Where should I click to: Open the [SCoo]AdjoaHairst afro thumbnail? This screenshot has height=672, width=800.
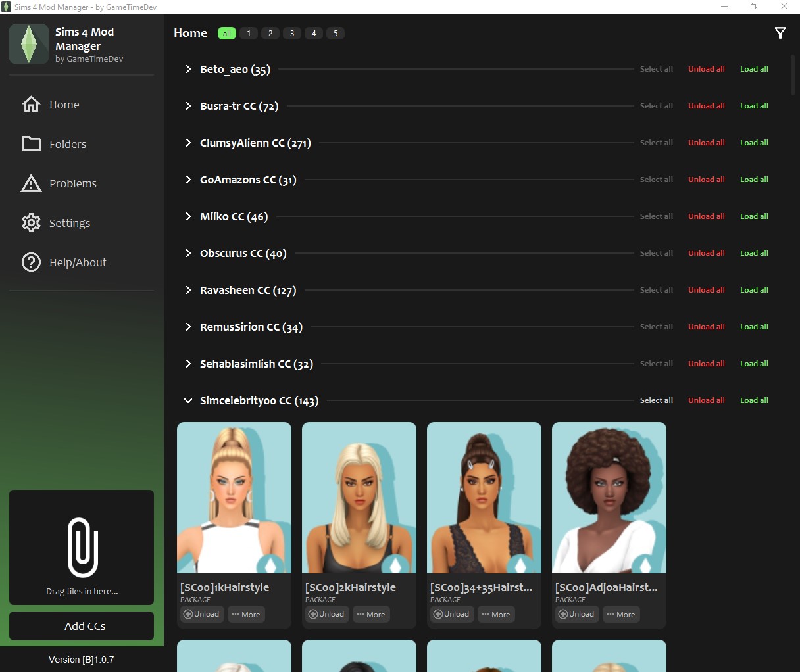609,498
